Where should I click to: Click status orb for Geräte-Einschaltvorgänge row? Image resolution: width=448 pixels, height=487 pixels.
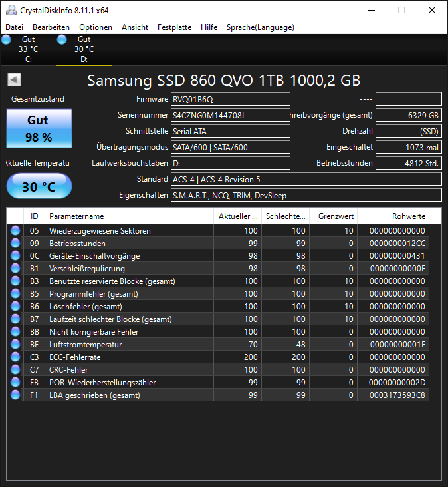[x=15, y=256]
